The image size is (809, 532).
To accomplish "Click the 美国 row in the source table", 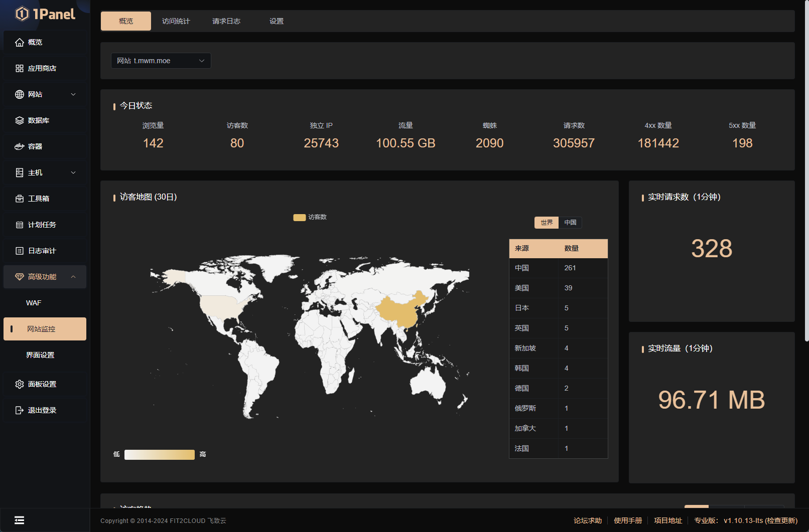I will tap(559, 288).
